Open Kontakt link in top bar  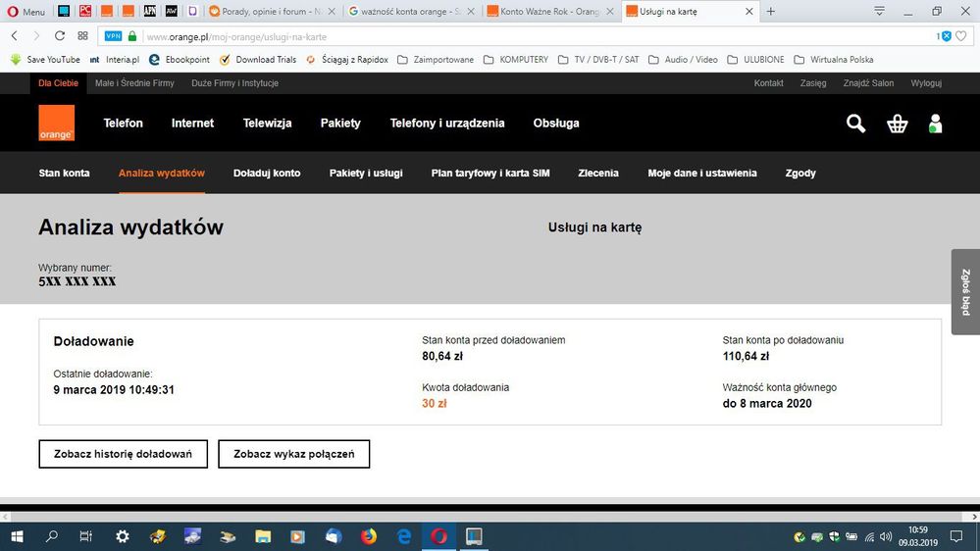tap(769, 83)
